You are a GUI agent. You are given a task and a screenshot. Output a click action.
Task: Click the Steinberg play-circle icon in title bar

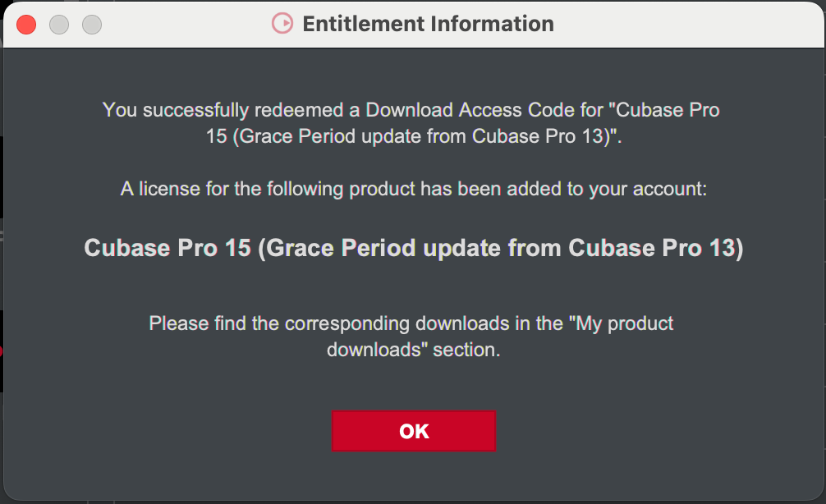pos(282,24)
